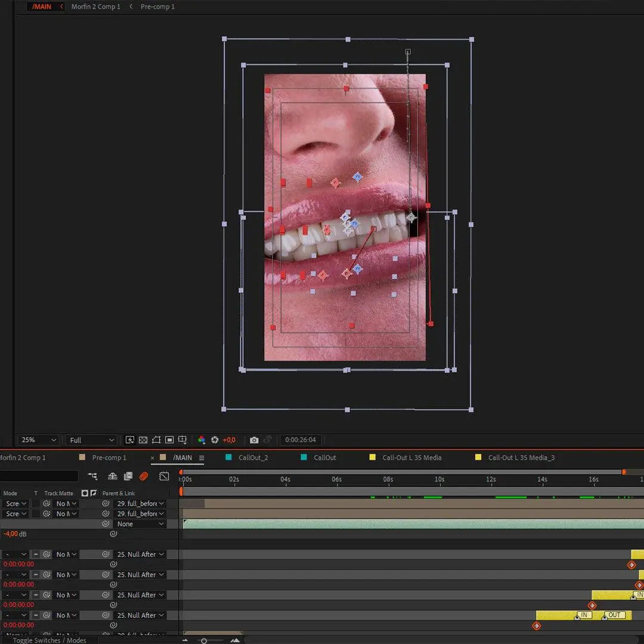
Task: Take a Snapshot of the composition view
Action: pos(253,440)
